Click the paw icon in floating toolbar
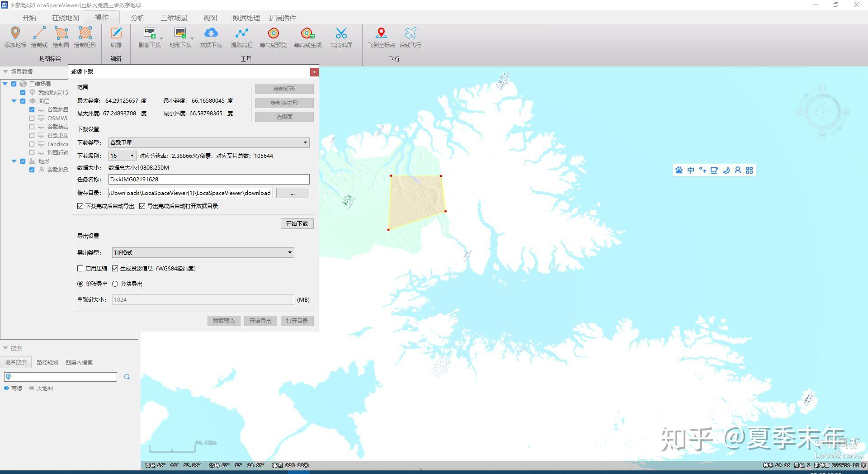The height and width of the screenshot is (474, 868). point(679,170)
